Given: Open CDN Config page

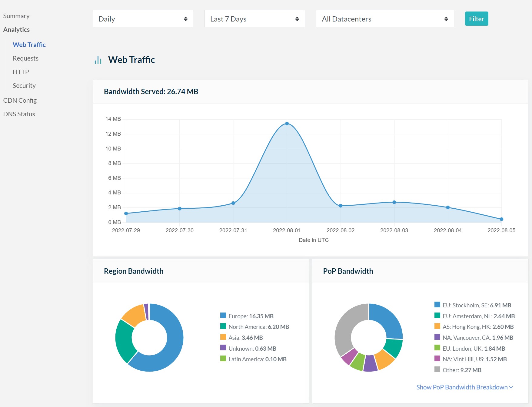Looking at the screenshot, I should [20, 101].
